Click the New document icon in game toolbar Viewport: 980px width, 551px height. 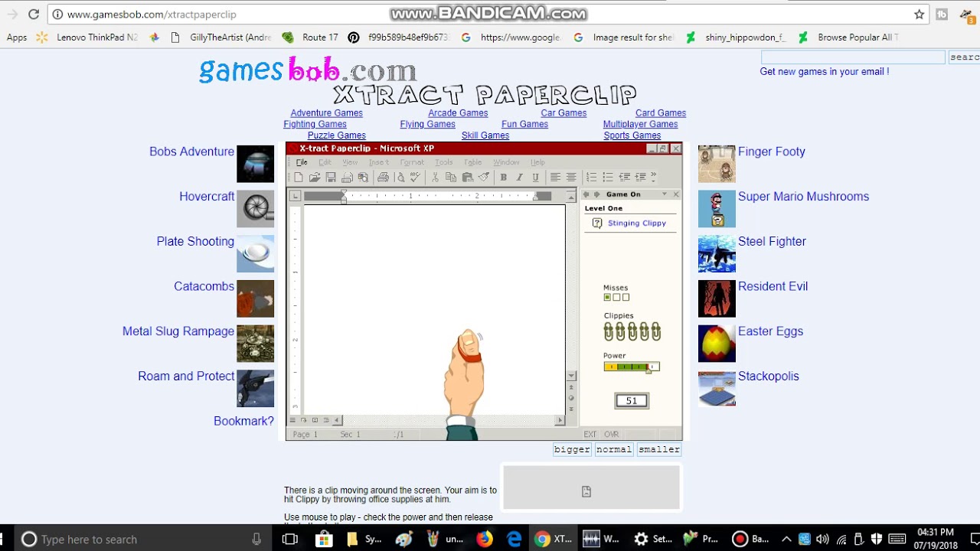click(x=299, y=177)
